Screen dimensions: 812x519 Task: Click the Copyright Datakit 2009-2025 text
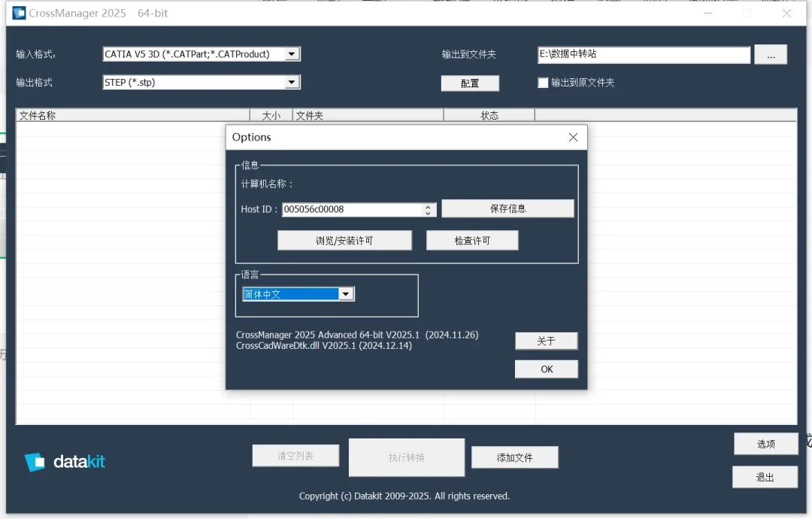click(x=404, y=496)
